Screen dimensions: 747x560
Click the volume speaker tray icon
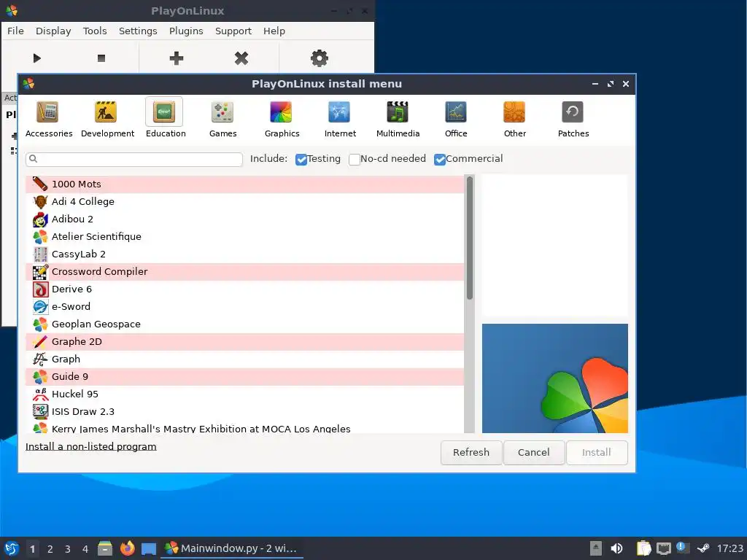(x=616, y=548)
